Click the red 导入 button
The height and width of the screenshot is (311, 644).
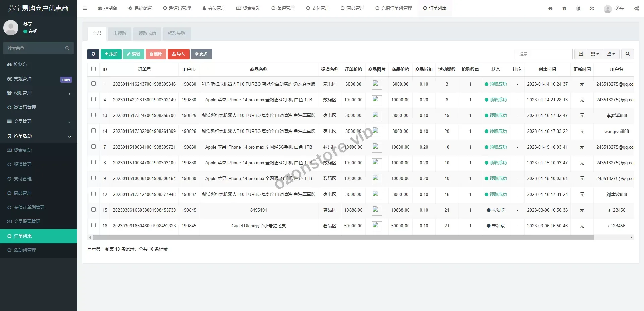178,54
